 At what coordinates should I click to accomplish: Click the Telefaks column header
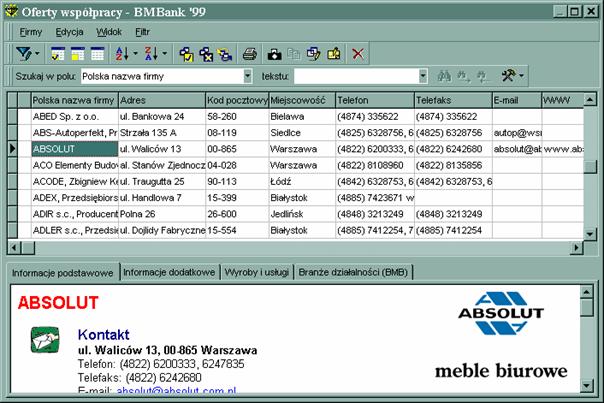point(453,100)
